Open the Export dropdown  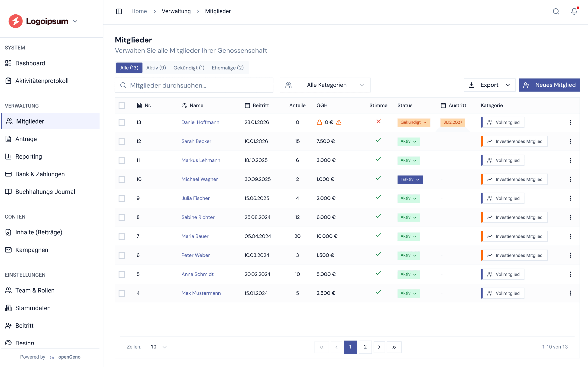489,85
